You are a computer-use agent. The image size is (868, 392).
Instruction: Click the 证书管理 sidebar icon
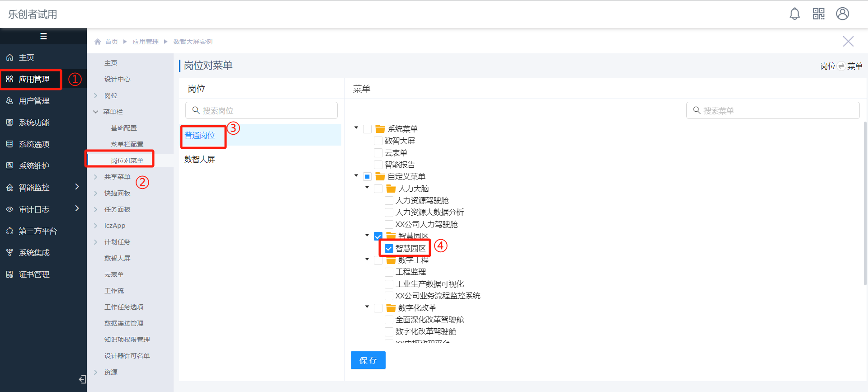(9, 274)
